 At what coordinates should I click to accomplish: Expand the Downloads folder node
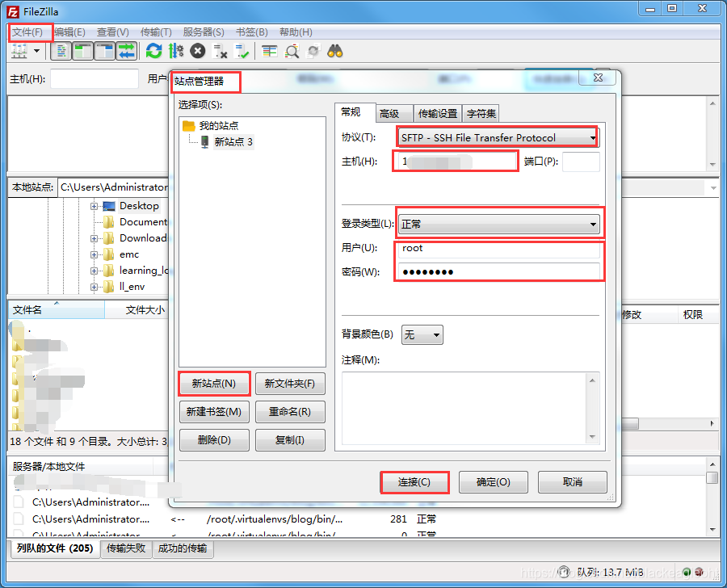tap(94, 238)
